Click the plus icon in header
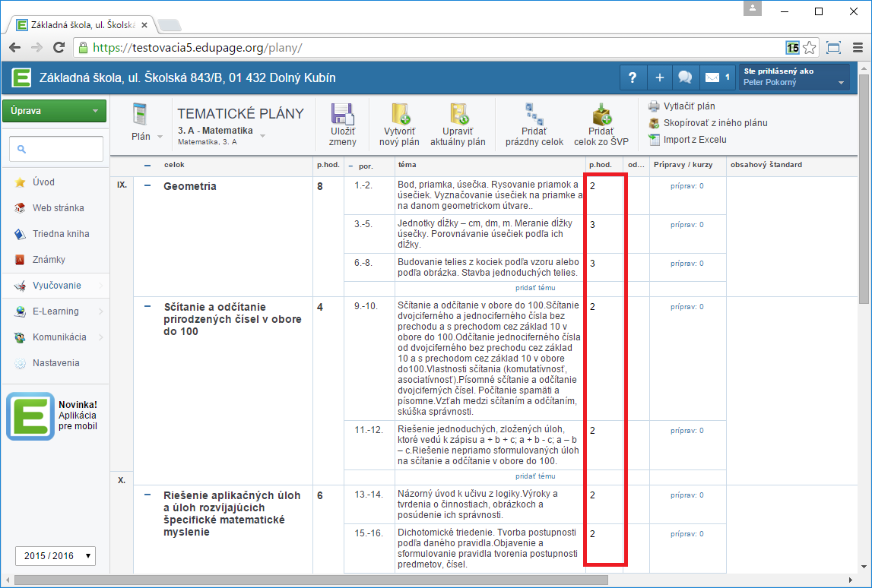This screenshot has width=872, height=588. click(659, 77)
